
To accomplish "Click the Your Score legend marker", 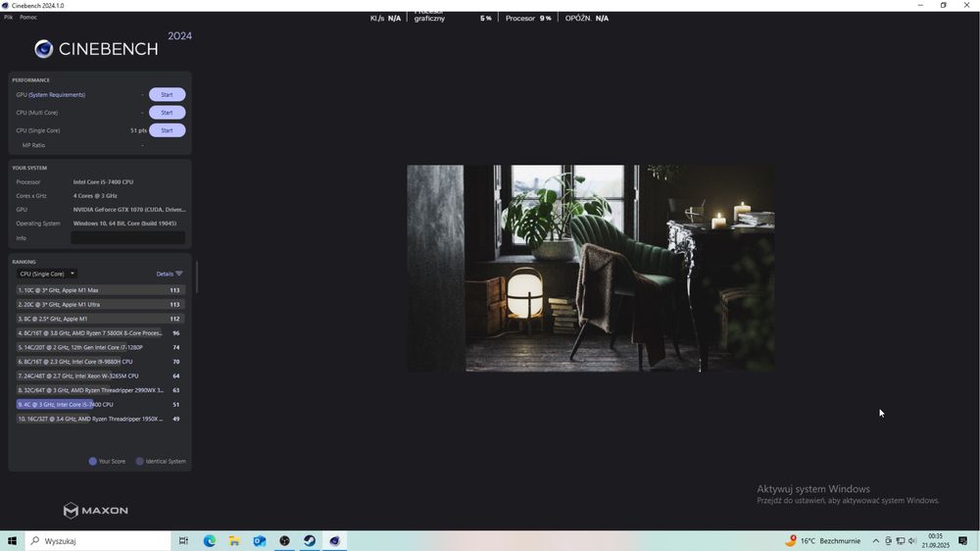I will click(x=92, y=462).
